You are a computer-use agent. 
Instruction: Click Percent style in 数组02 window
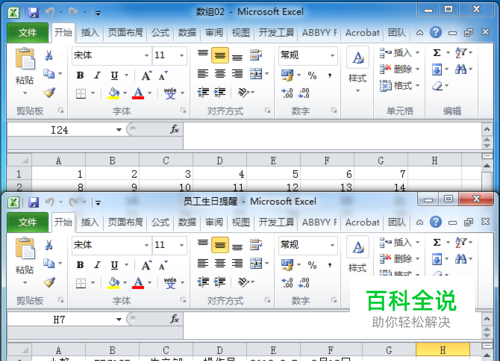point(312,76)
